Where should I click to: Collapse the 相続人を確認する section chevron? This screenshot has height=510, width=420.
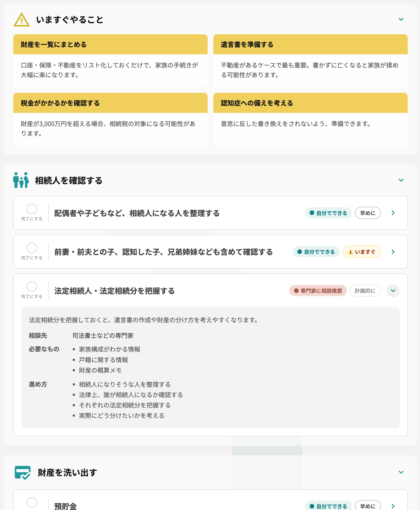pyautogui.click(x=401, y=180)
